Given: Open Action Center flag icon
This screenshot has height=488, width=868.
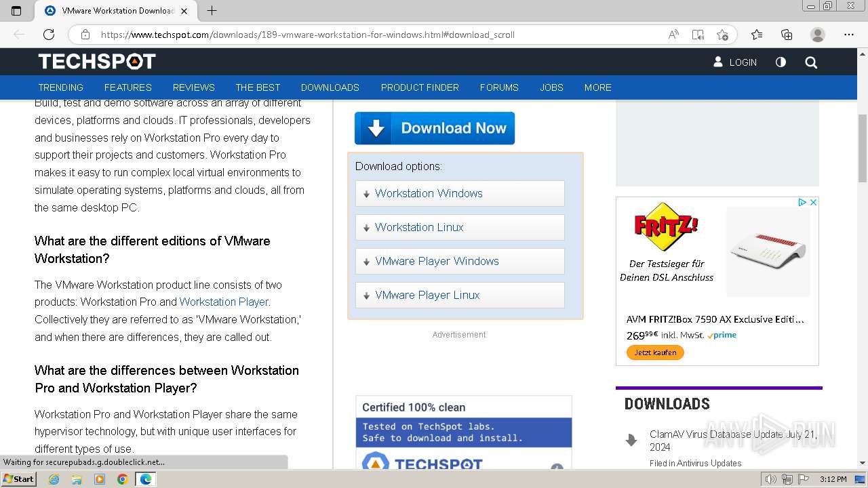Looking at the screenshot, I should click(802, 479).
